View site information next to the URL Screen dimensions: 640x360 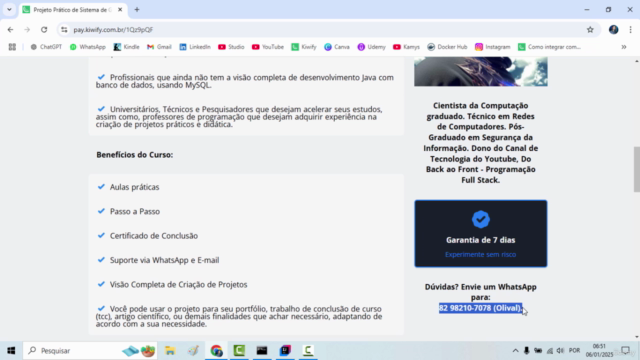tap(64, 29)
